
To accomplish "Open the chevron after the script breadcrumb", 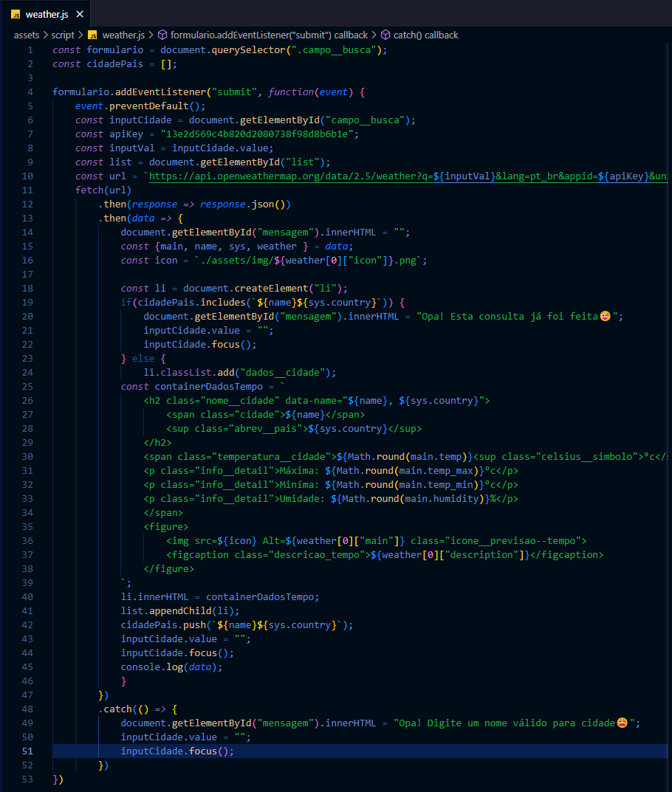I will click(79, 34).
